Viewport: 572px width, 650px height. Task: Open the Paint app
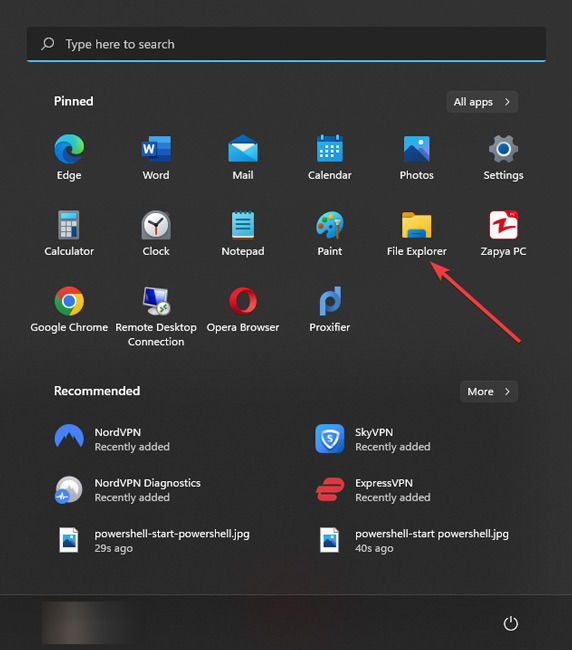point(330,233)
